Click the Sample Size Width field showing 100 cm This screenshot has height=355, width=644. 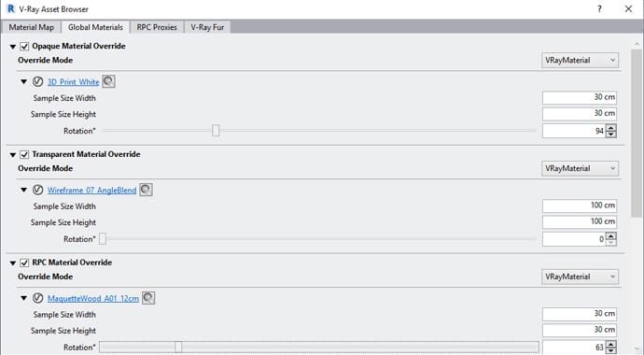pos(580,206)
